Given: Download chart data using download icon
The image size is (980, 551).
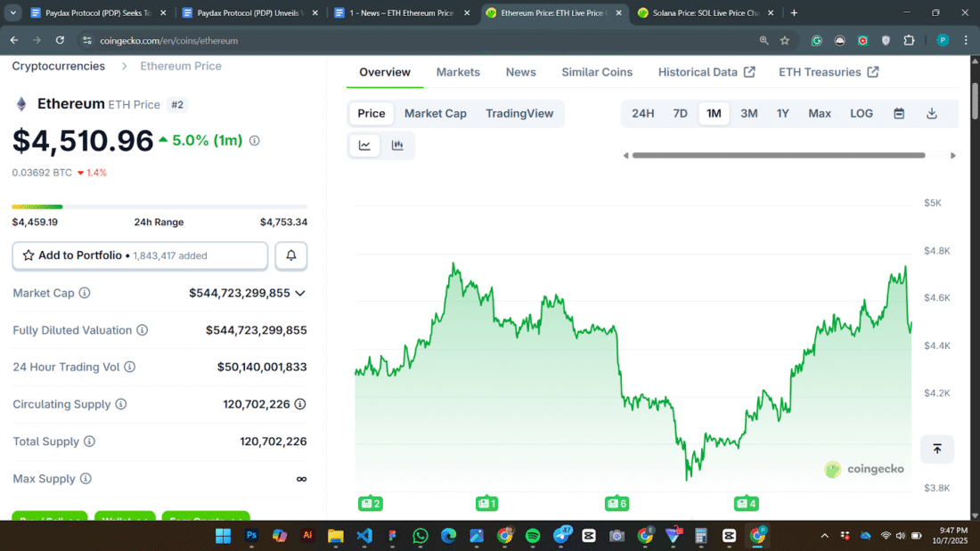Looking at the screenshot, I should pos(932,113).
